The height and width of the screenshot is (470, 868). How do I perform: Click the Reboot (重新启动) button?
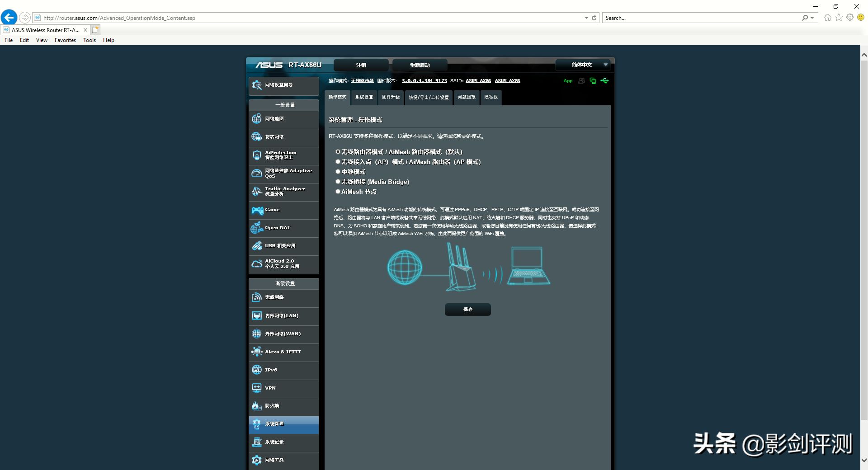(420, 65)
